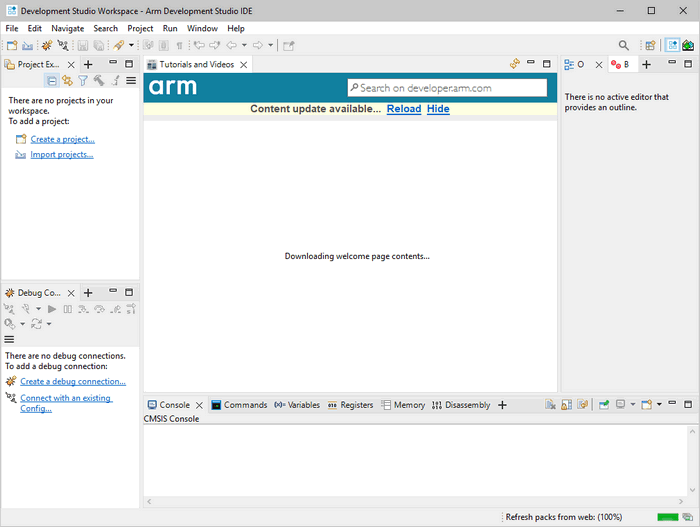This screenshot has width=700, height=527.
Task: Open the Project Explorer hamburger view menu
Action: point(131,81)
